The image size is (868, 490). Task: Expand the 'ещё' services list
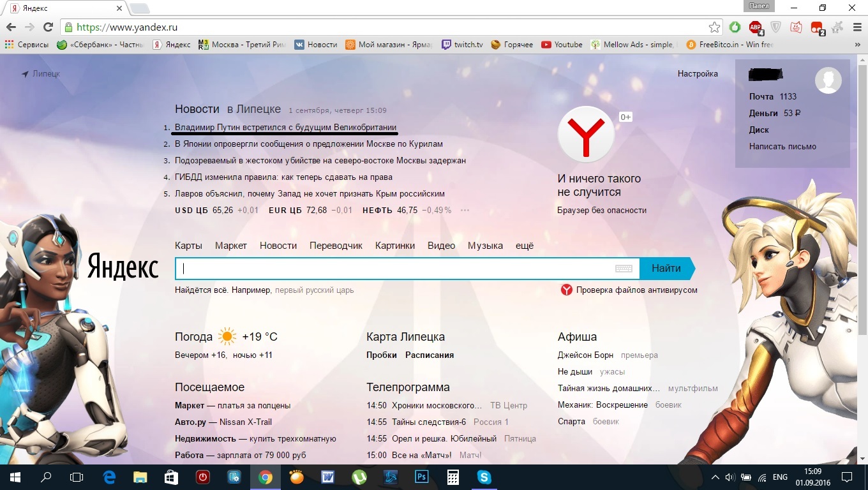coord(524,246)
